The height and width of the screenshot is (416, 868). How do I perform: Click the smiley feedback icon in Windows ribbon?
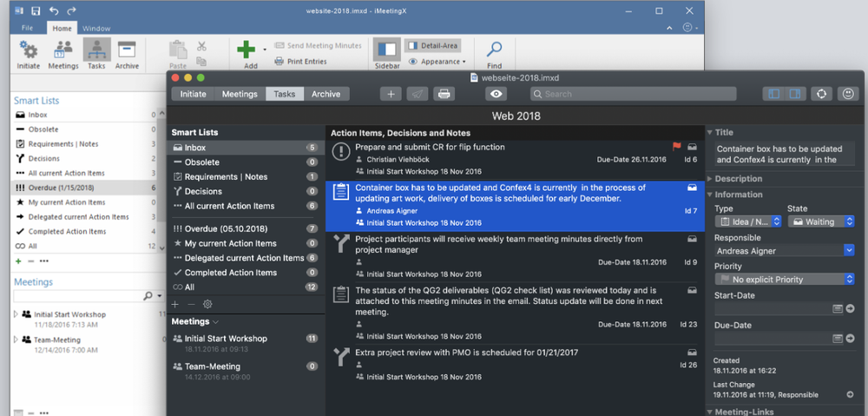[x=688, y=28]
